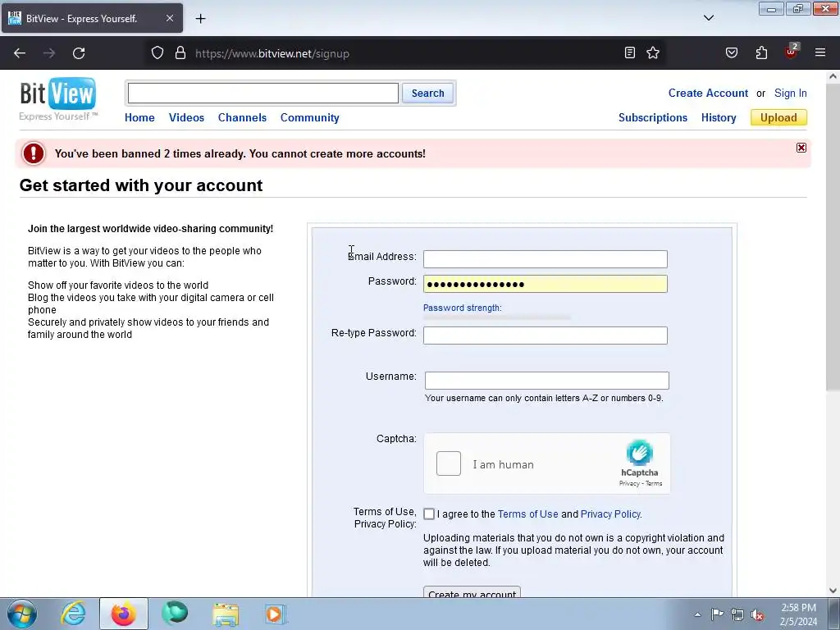
Task: Click the Firefox taskbar icon
Action: tap(123, 614)
